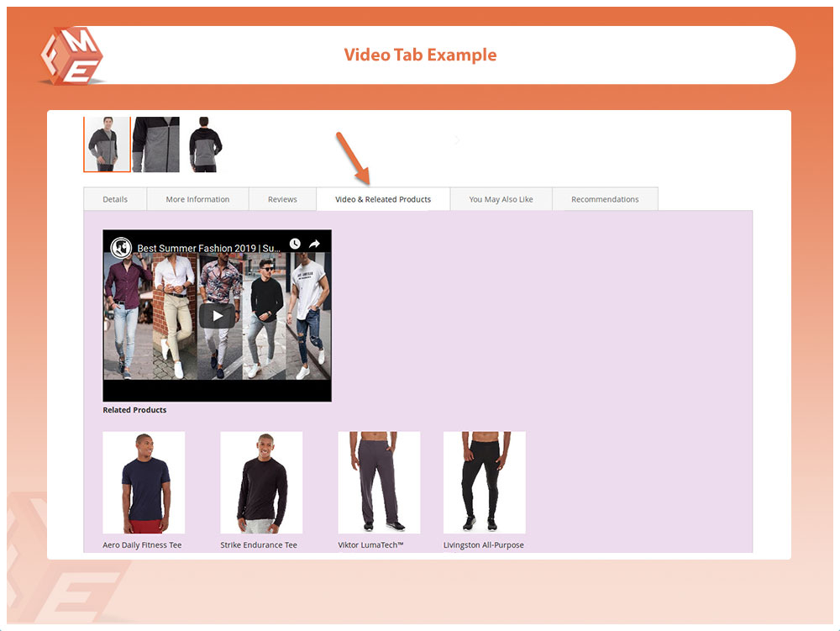The height and width of the screenshot is (631, 840).
Task: Open the Details tab
Action: [x=115, y=199]
